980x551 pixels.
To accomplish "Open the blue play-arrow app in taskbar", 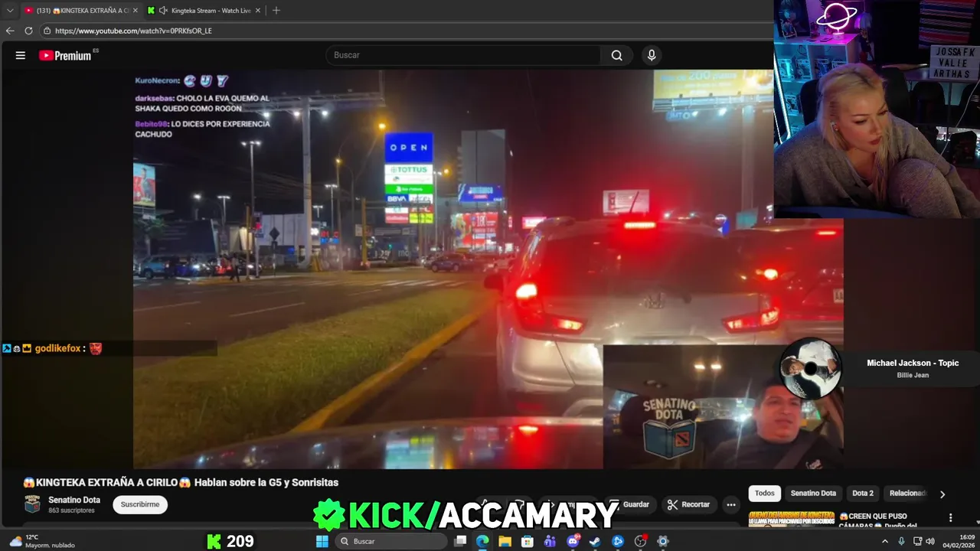I will coord(618,541).
